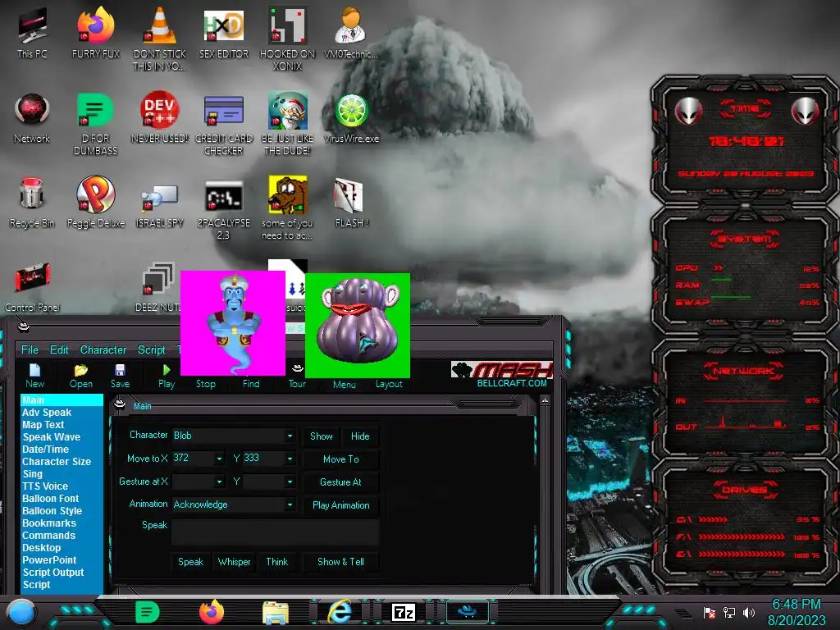Open the Peggle Deluxe shortcut
The width and height of the screenshot is (840, 630).
pyautogui.click(x=96, y=202)
